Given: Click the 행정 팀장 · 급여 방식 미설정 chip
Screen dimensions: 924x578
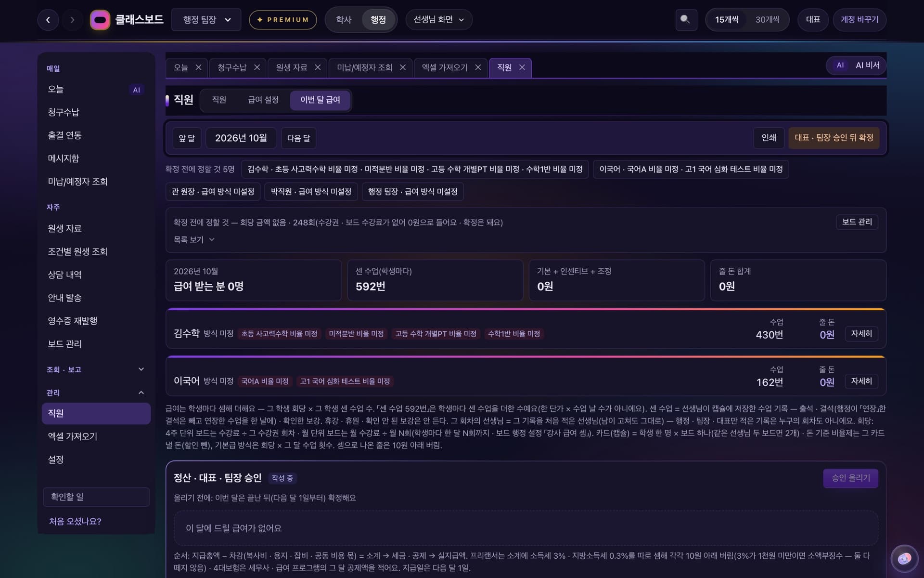Looking at the screenshot, I should tap(412, 192).
